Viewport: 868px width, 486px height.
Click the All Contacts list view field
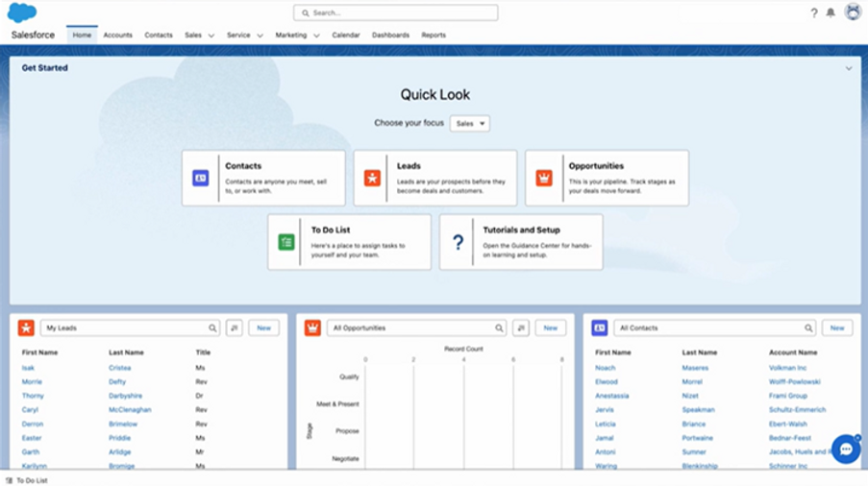[x=714, y=328]
